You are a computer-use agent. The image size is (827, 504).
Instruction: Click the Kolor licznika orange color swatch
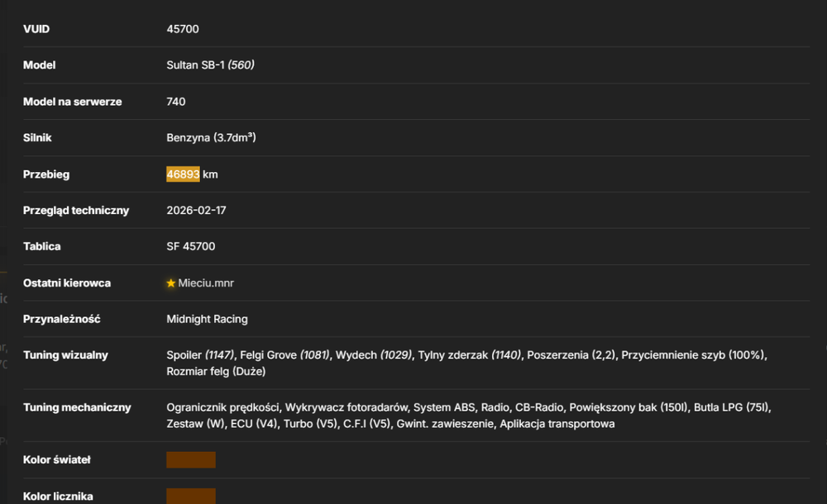191,496
